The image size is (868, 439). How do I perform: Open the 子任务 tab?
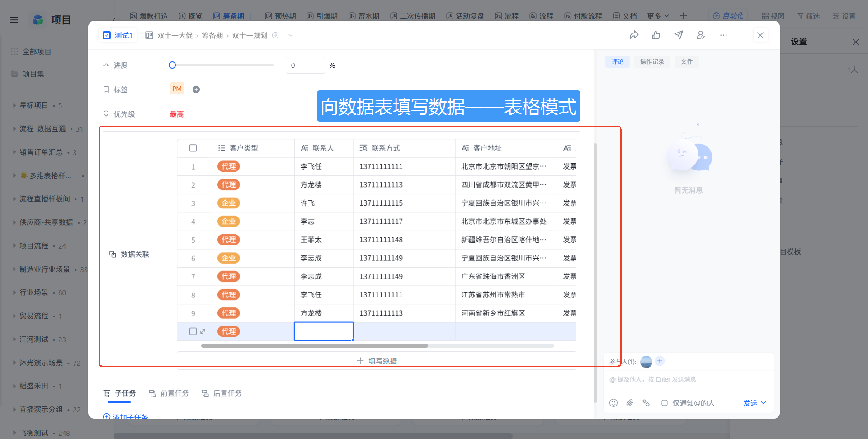pyautogui.click(x=120, y=393)
